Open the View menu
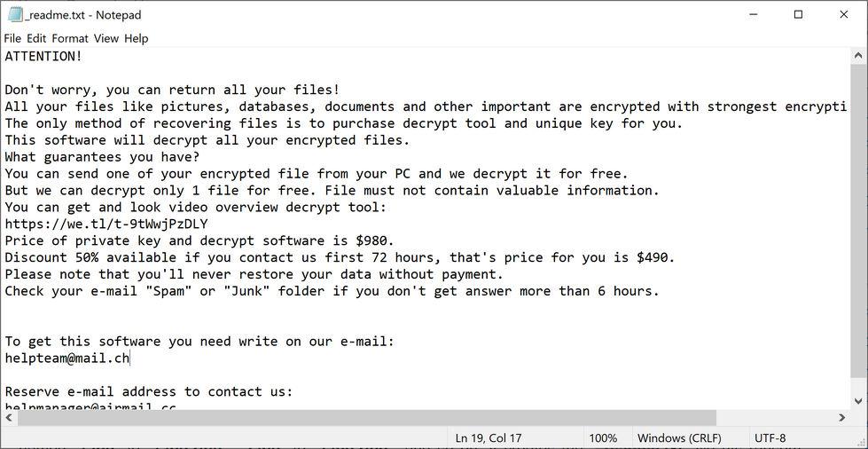This screenshot has width=868, height=449. tap(106, 38)
